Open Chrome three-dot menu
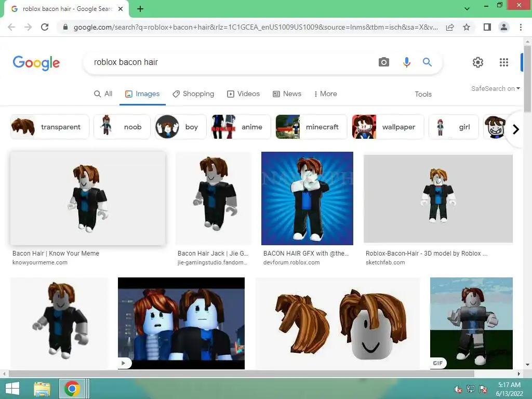The width and height of the screenshot is (532, 399). tap(521, 27)
